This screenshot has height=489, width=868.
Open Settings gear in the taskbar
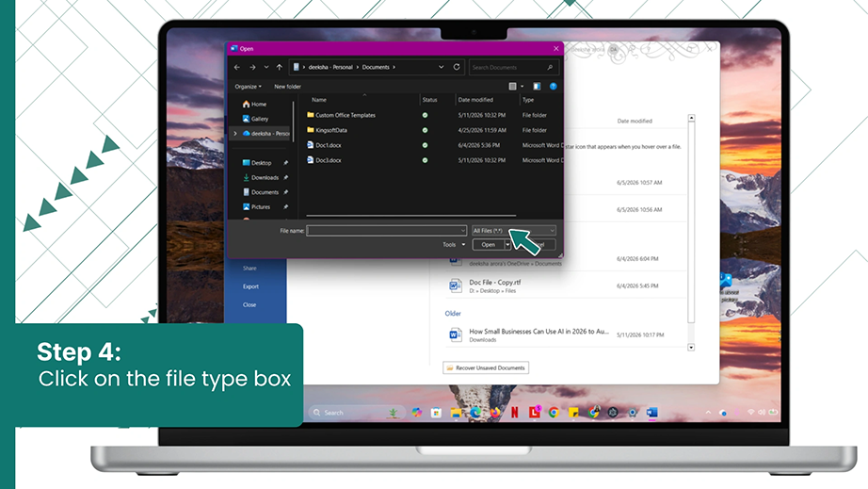click(633, 413)
